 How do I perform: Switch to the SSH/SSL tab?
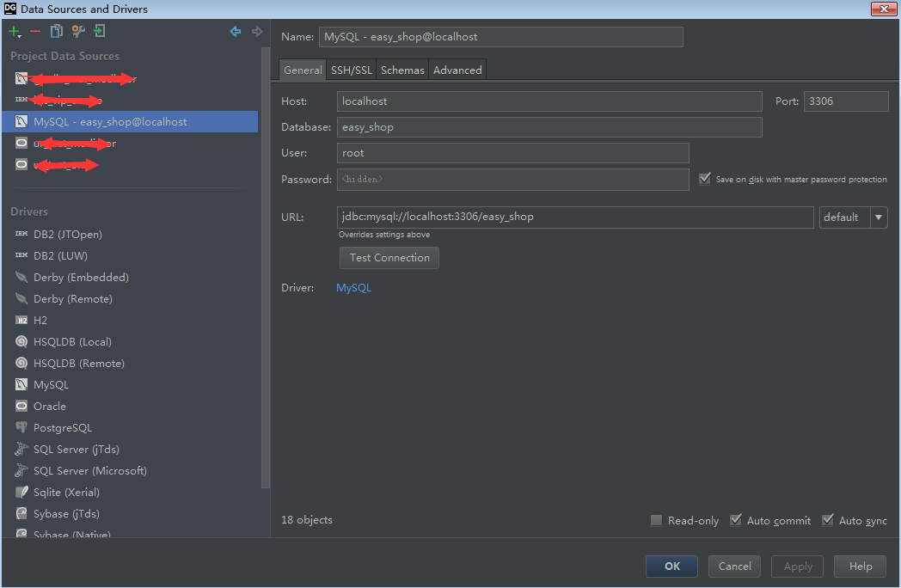click(351, 70)
